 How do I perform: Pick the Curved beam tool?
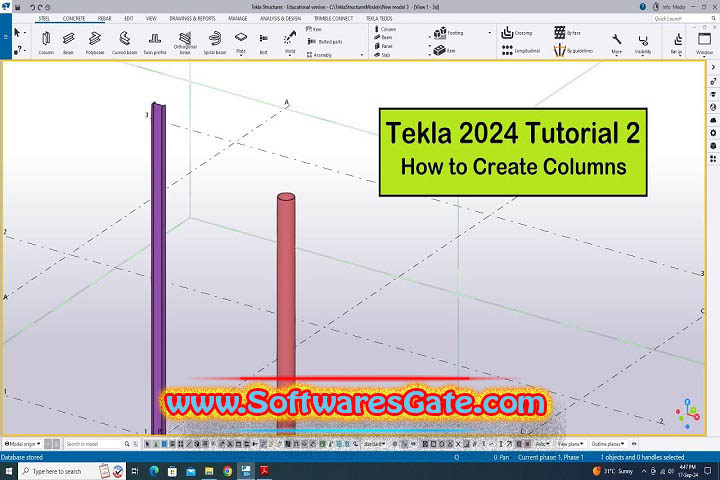coord(124,42)
